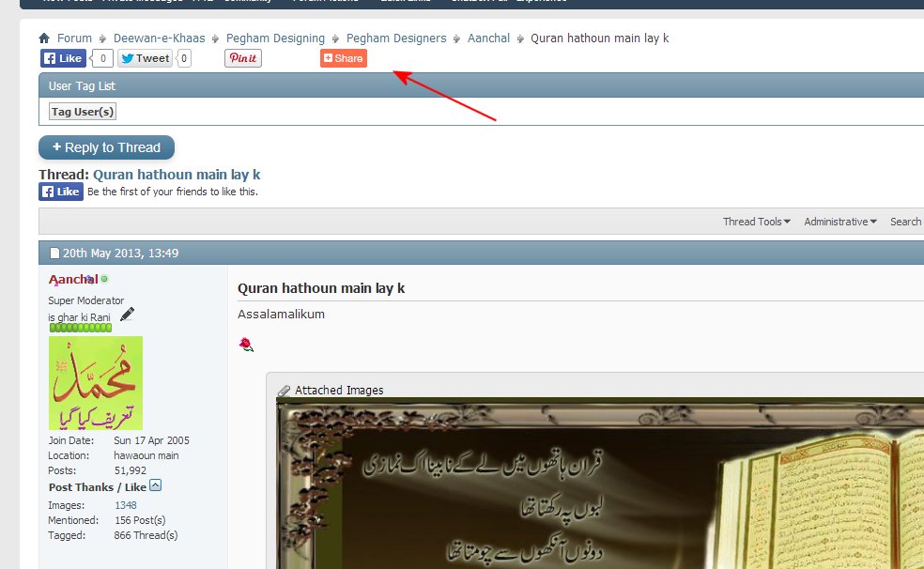Click the pencil edit icon beside user title
Viewport: 924px width, 569px height.
(x=127, y=315)
